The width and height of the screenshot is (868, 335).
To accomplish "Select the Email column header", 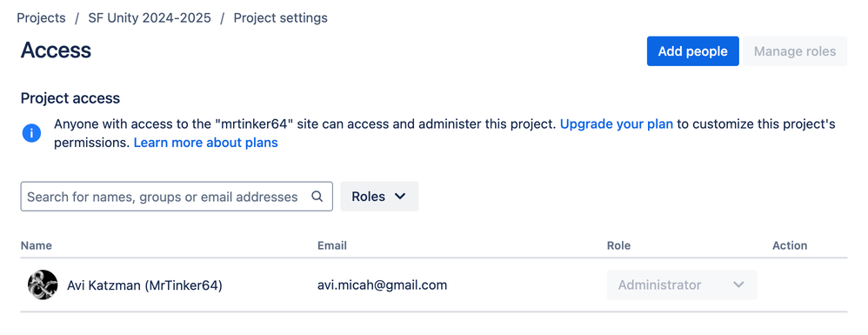I will coord(332,245).
